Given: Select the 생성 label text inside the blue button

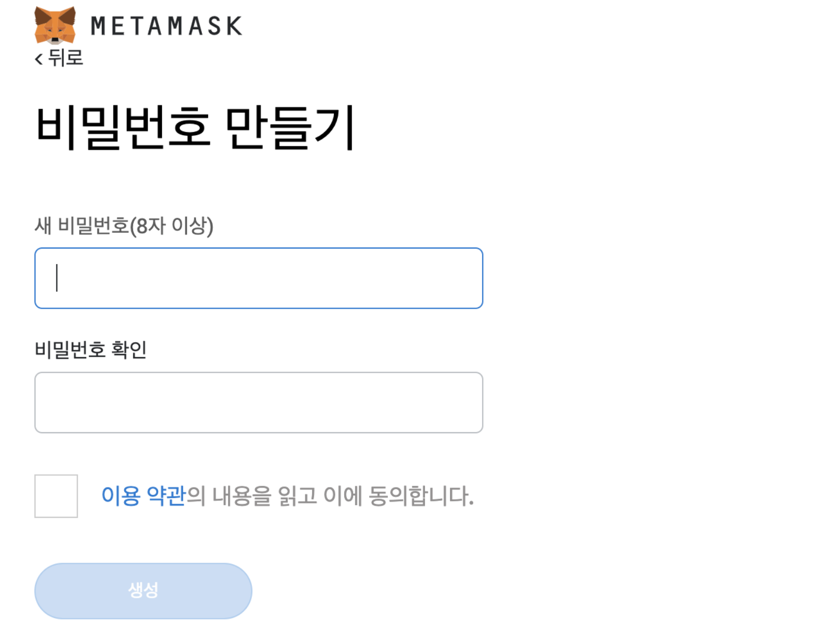Looking at the screenshot, I should click(x=143, y=590).
